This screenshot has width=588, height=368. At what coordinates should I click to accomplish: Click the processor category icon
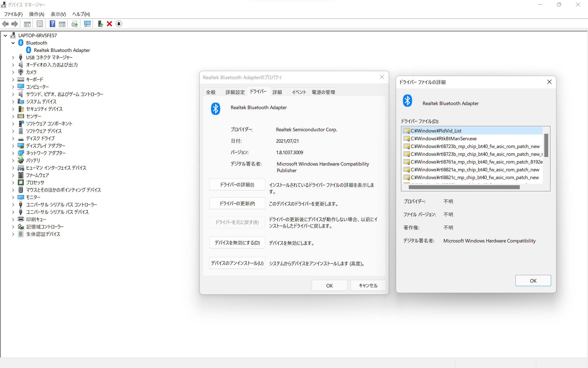pyautogui.click(x=21, y=182)
